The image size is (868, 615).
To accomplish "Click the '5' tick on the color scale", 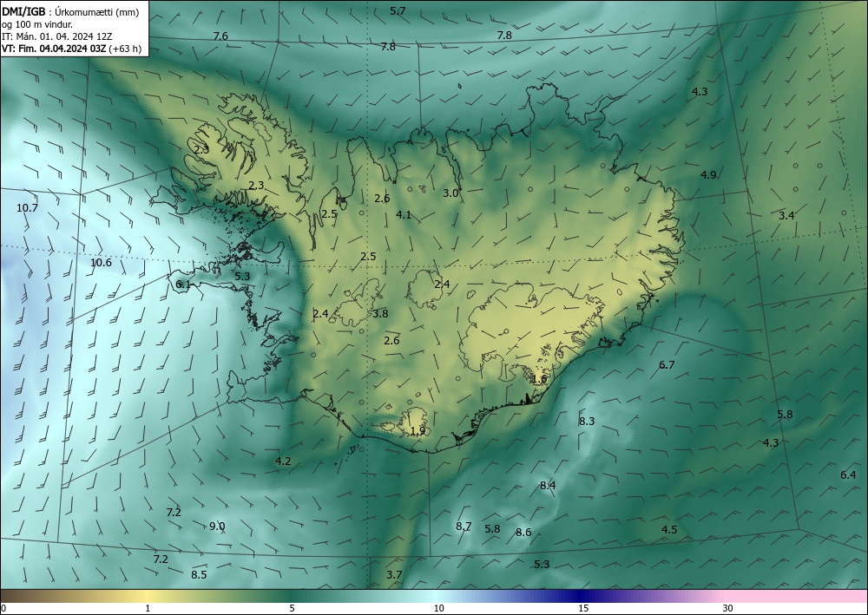I will tap(292, 609).
